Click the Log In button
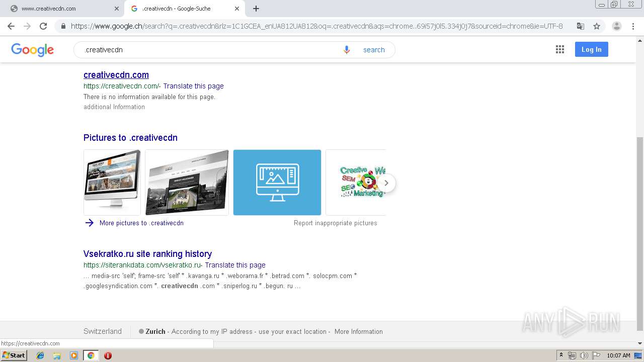Image resolution: width=644 pixels, height=362 pixels. (x=592, y=49)
